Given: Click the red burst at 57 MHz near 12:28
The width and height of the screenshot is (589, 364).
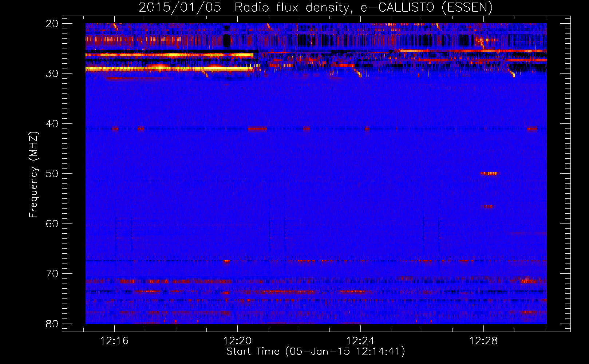Looking at the screenshot, I should click(x=488, y=207).
